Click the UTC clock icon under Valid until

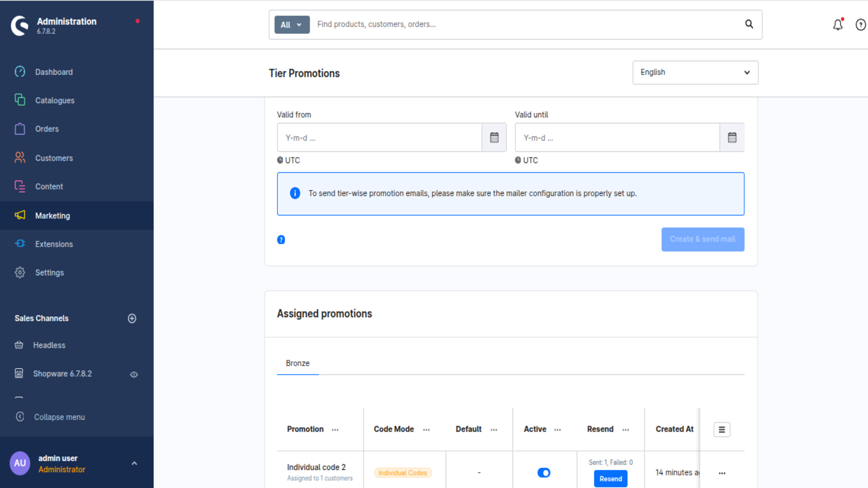tap(518, 160)
